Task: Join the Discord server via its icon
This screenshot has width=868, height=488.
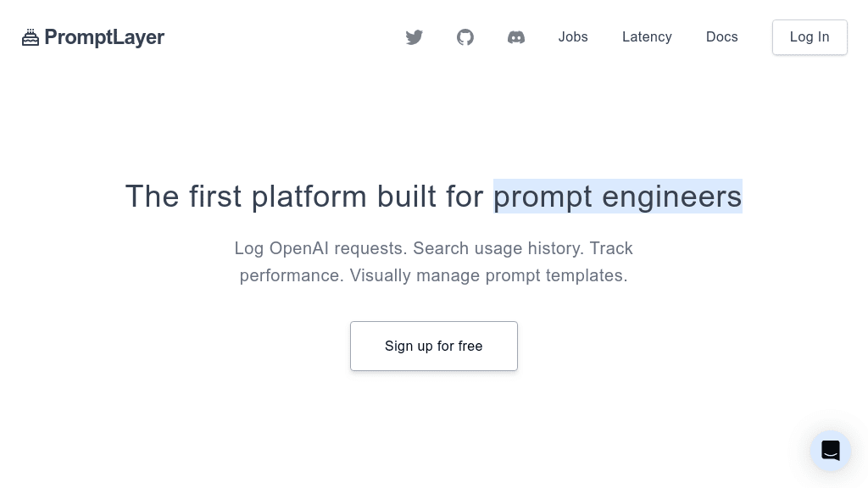Action: pos(516,37)
